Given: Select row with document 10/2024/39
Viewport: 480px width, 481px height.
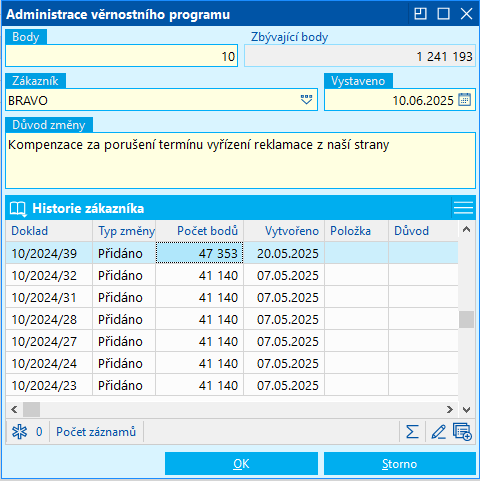Looking at the screenshot, I should tap(232, 253).
